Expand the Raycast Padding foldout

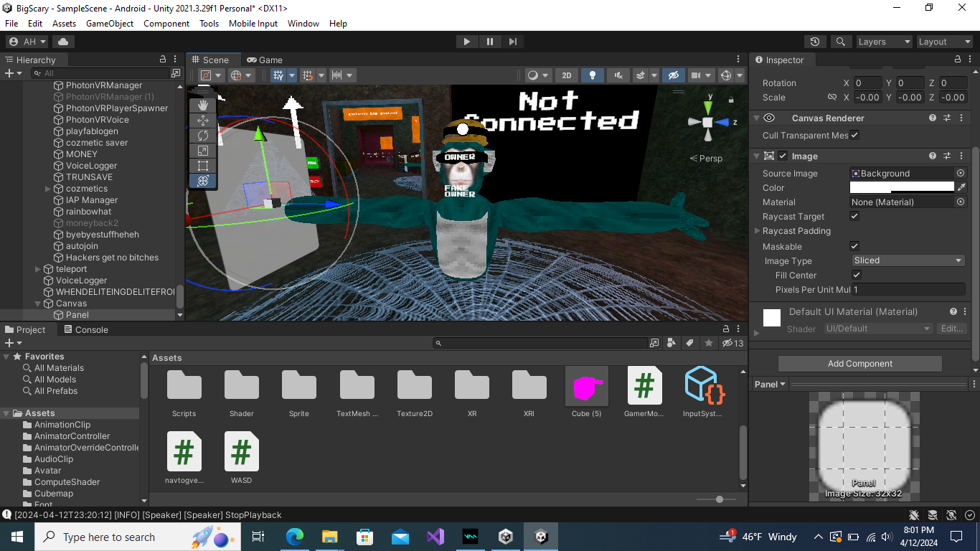click(757, 231)
